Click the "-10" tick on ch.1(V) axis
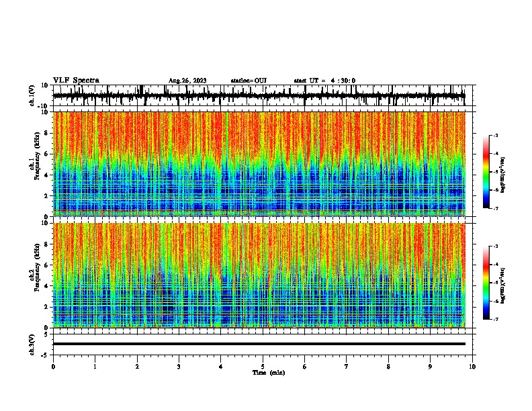This screenshot has width=532, height=411. pyautogui.click(x=44, y=106)
